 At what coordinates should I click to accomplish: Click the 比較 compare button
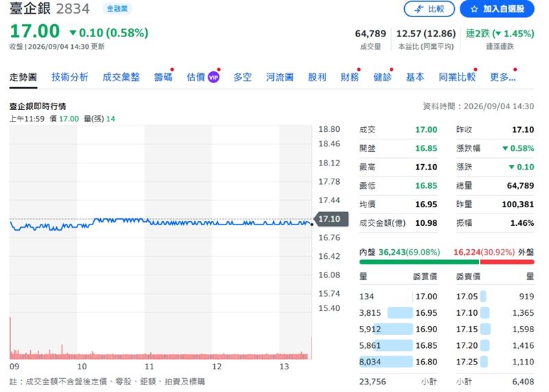(x=429, y=9)
